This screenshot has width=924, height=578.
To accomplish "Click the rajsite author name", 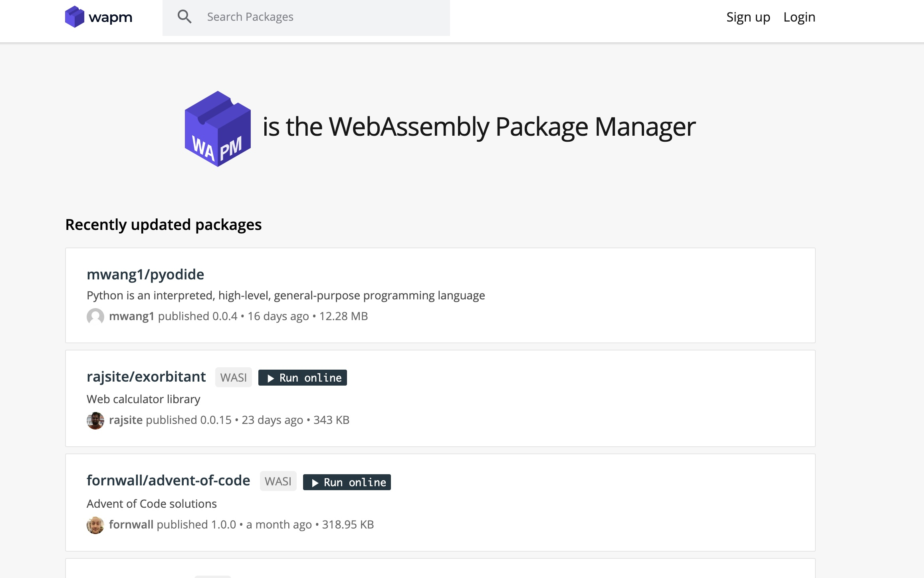I will (x=125, y=420).
